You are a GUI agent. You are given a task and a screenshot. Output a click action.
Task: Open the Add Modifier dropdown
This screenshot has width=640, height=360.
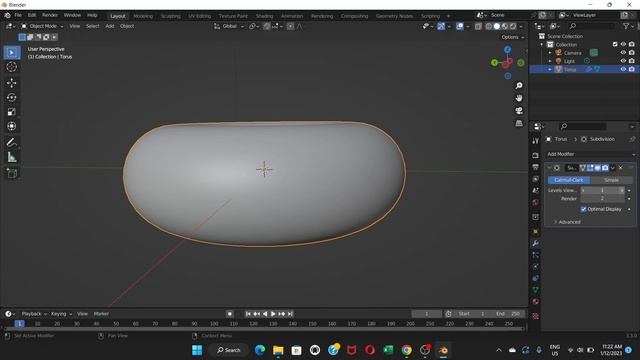point(591,154)
